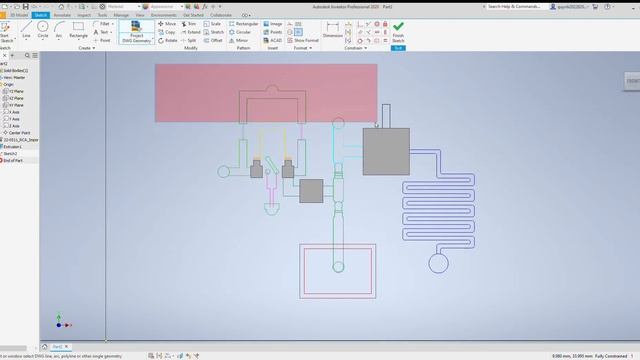Click the FRONT face of the view cube
640x360 pixels.
coord(633,81)
